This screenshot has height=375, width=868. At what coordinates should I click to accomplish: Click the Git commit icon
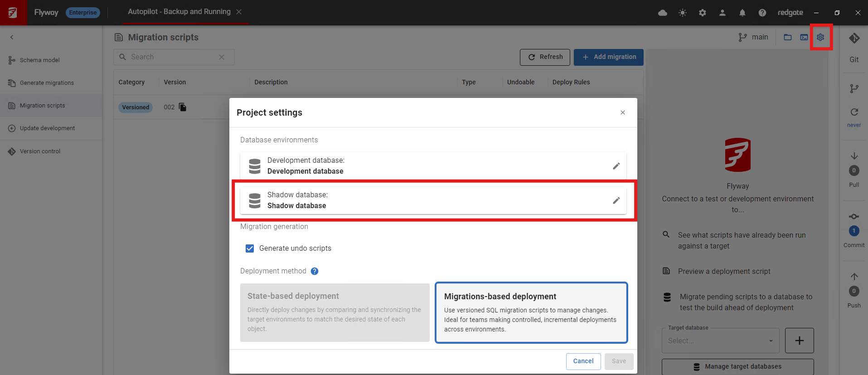pyautogui.click(x=854, y=217)
